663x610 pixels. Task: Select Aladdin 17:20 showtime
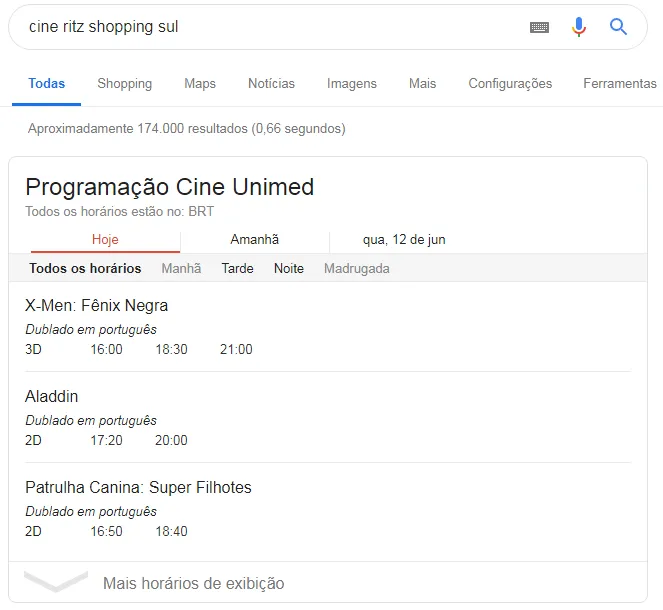pos(107,440)
